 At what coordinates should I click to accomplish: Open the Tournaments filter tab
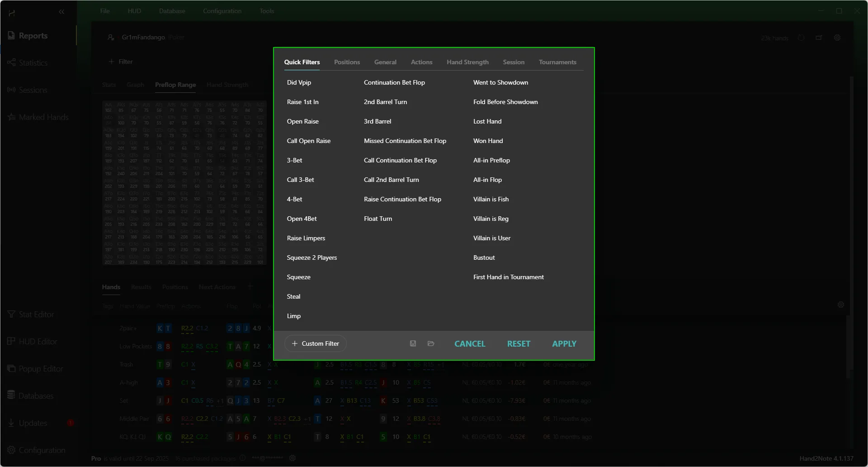557,62
